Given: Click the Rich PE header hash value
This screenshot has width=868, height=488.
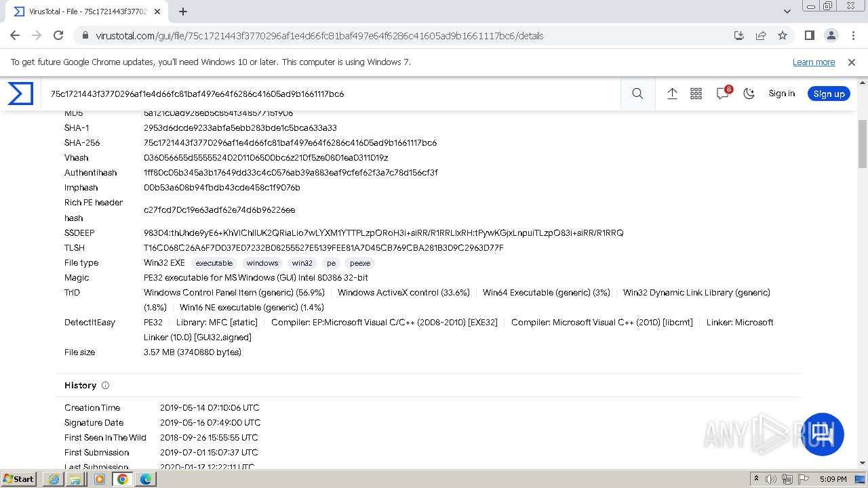Looking at the screenshot, I should point(219,210).
